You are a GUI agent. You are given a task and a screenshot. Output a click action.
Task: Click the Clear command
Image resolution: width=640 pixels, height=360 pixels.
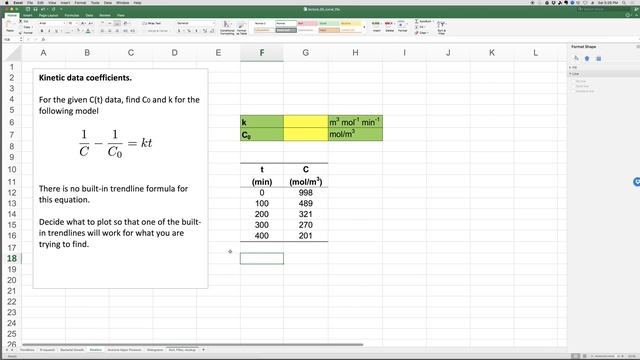422,33
